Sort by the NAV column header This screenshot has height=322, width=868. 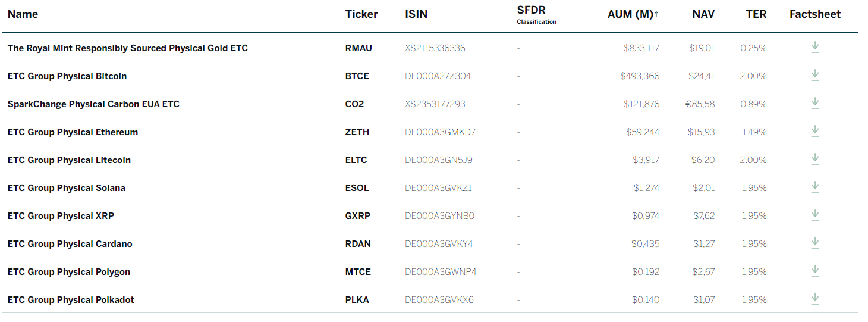[704, 14]
